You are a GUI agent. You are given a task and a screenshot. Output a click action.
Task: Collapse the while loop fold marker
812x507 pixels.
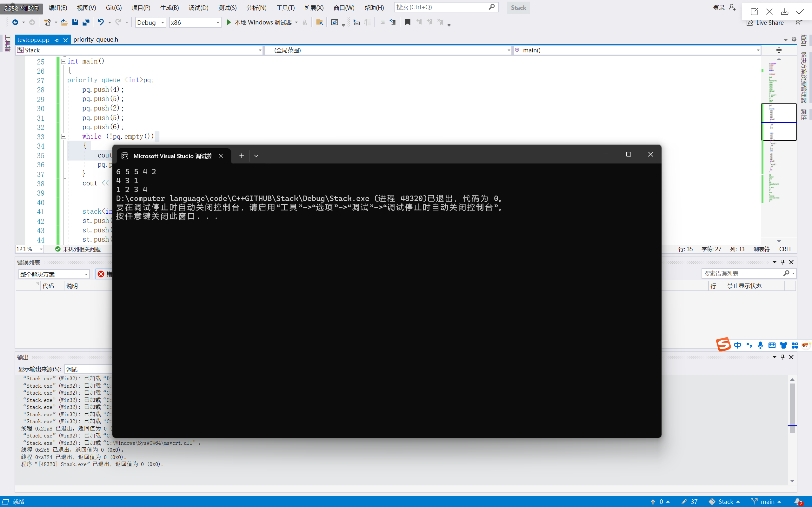[63, 137]
